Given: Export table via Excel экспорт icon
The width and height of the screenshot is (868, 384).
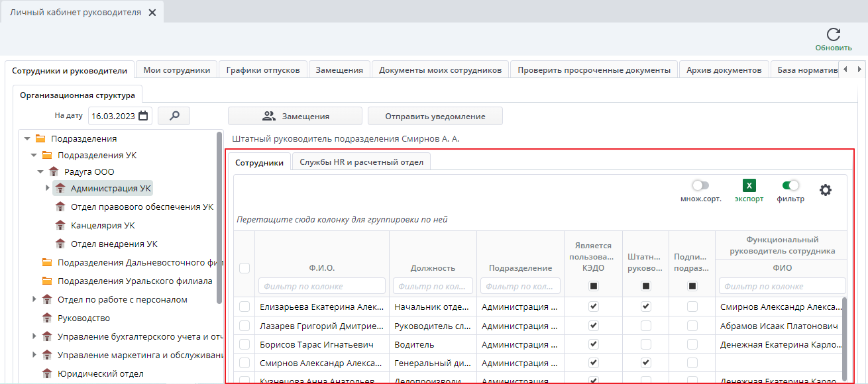Looking at the screenshot, I should click(749, 186).
